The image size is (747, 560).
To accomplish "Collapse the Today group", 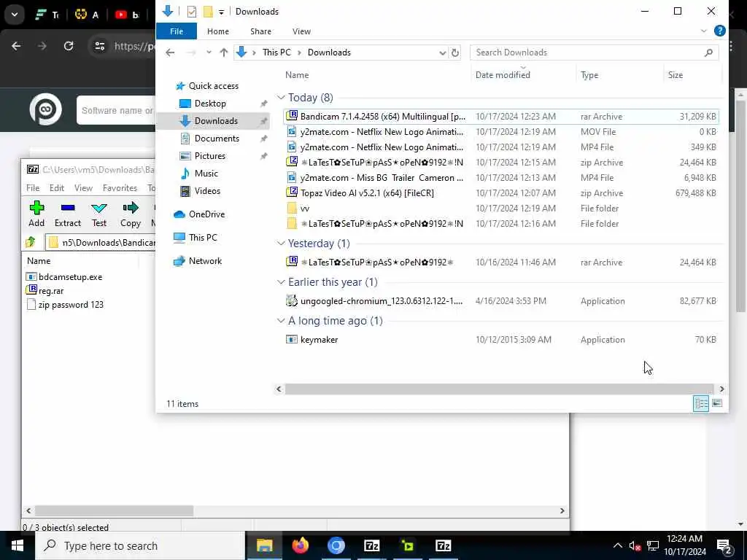I will point(281,98).
